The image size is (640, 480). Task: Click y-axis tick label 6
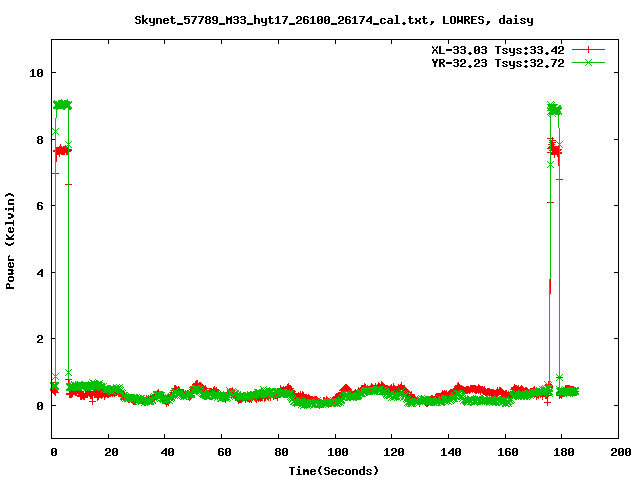pyautogui.click(x=40, y=206)
